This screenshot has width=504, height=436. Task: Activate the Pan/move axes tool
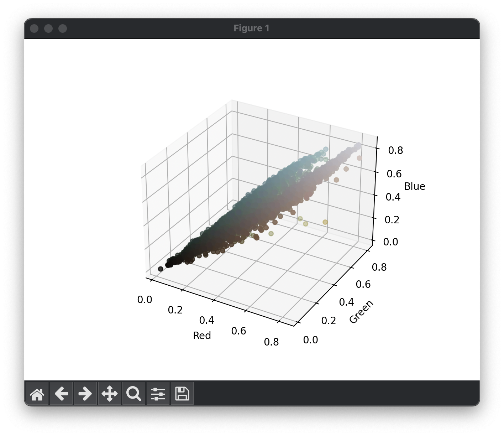click(x=110, y=394)
